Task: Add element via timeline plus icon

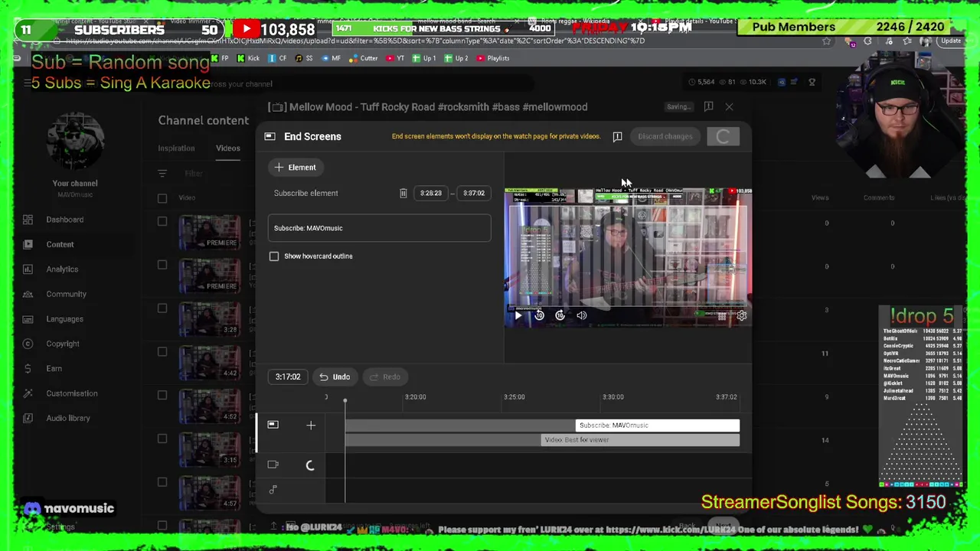Action: pyautogui.click(x=311, y=425)
